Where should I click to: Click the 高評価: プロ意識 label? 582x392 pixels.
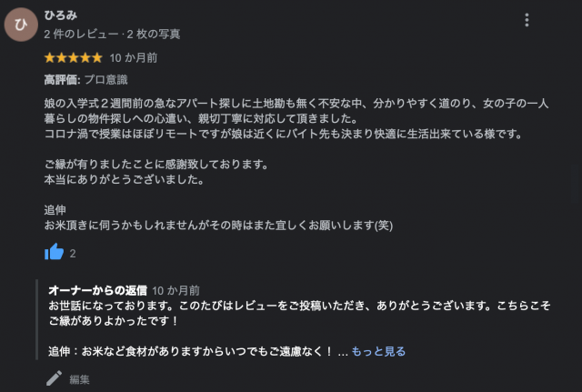(85, 80)
